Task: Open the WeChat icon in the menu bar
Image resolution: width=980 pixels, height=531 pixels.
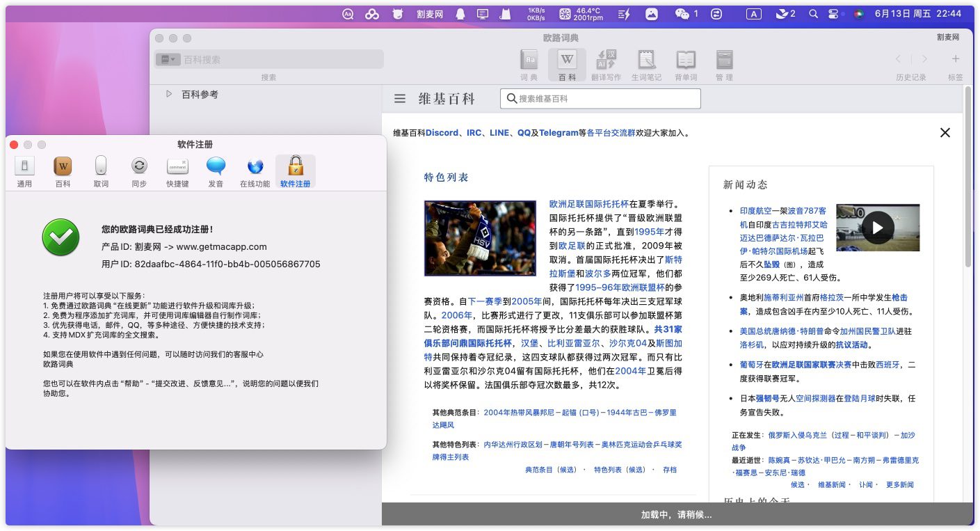Action: point(682,14)
